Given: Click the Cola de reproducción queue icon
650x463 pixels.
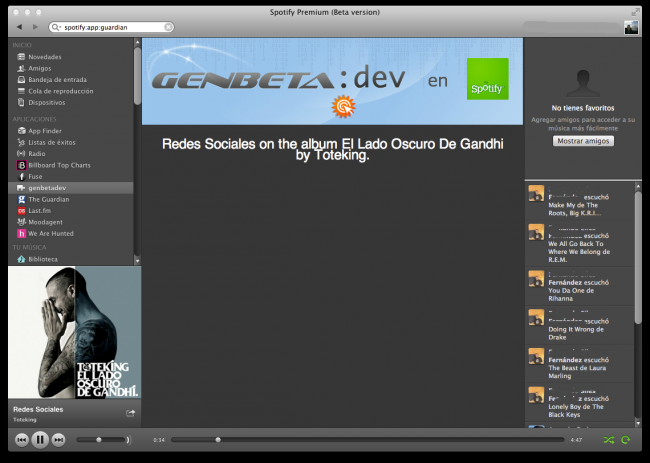Looking at the screenshot, I should click(21, 91).
